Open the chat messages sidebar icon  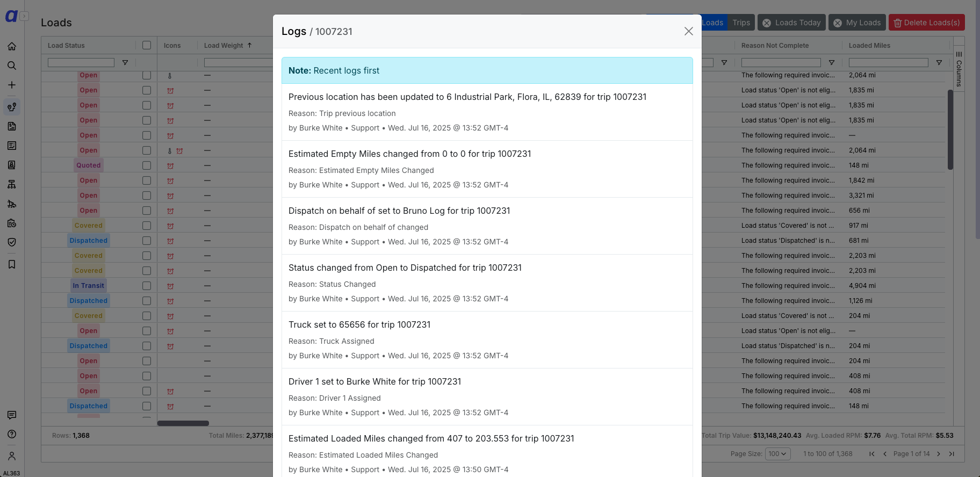click(12, 415)
